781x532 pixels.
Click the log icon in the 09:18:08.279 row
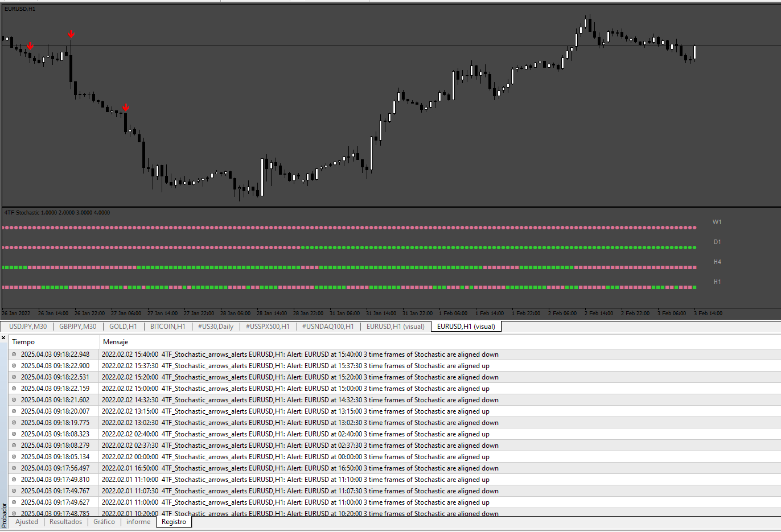14,446
